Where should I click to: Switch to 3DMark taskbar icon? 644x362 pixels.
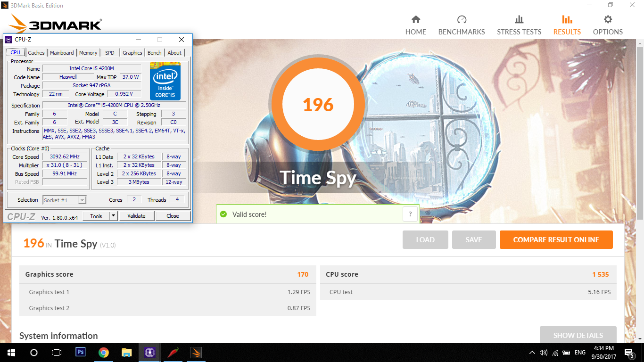point(196,352)
